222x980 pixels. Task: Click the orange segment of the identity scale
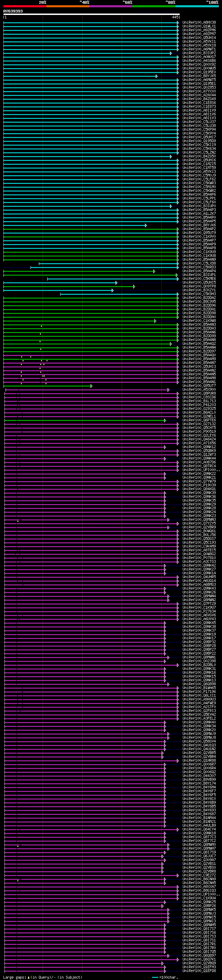tap(68, 6)
